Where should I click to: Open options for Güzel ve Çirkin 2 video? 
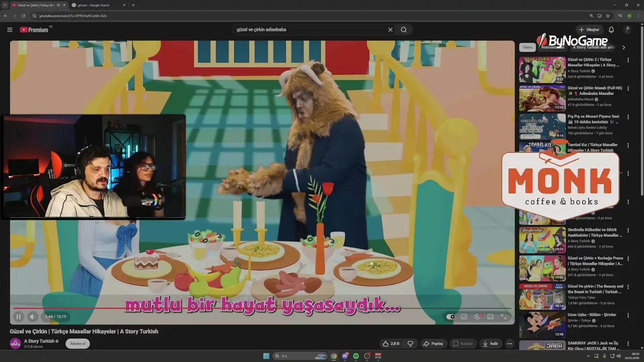(x=627, y=60)
